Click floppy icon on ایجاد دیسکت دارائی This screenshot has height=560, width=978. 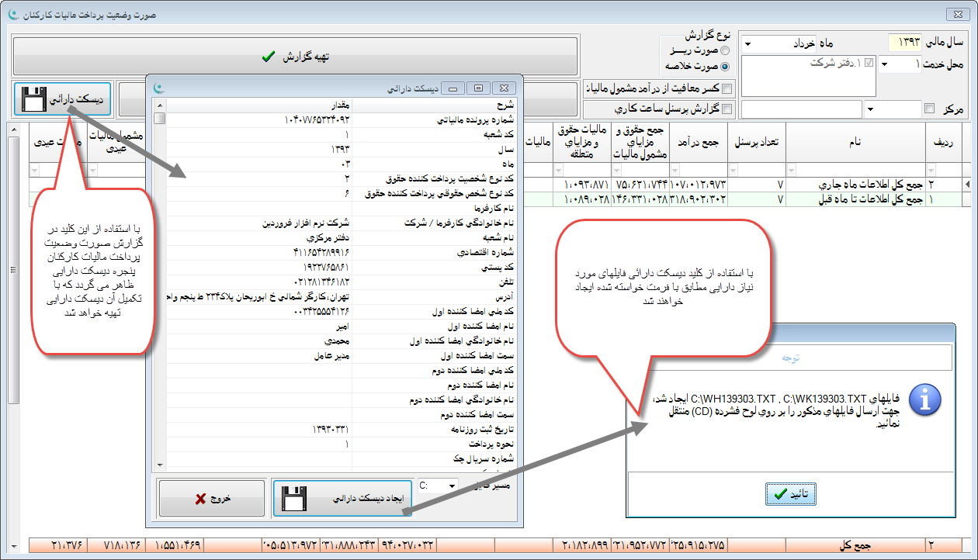coord(293,499)
